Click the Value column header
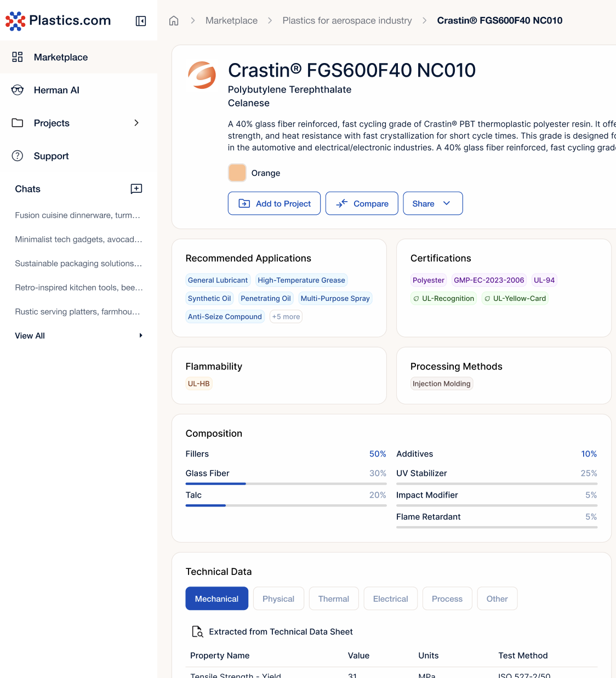Screen dimensions: 616x678 (x=358, y=656)
